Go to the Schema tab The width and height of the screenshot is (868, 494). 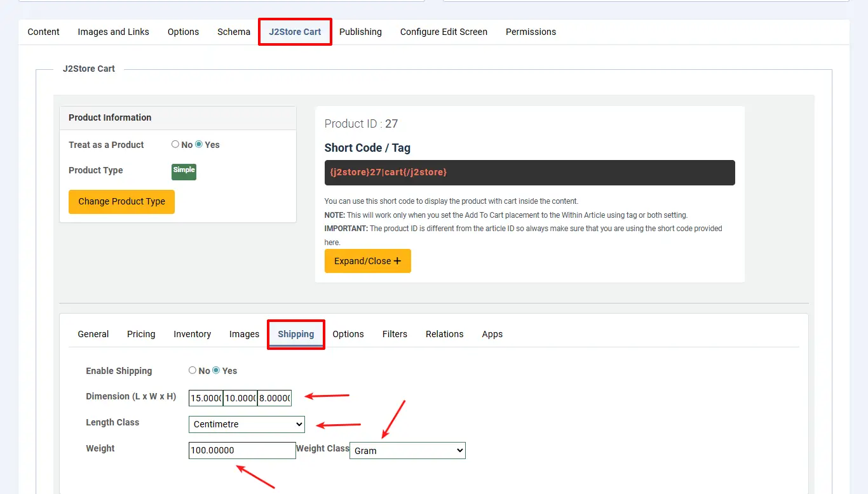tap(234, 32)
